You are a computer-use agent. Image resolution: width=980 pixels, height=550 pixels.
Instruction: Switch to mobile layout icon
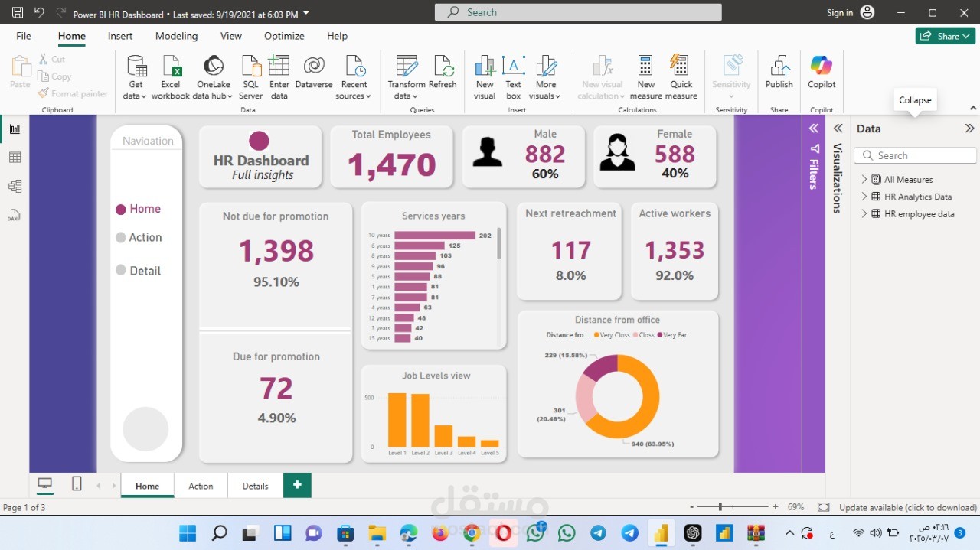77,483
